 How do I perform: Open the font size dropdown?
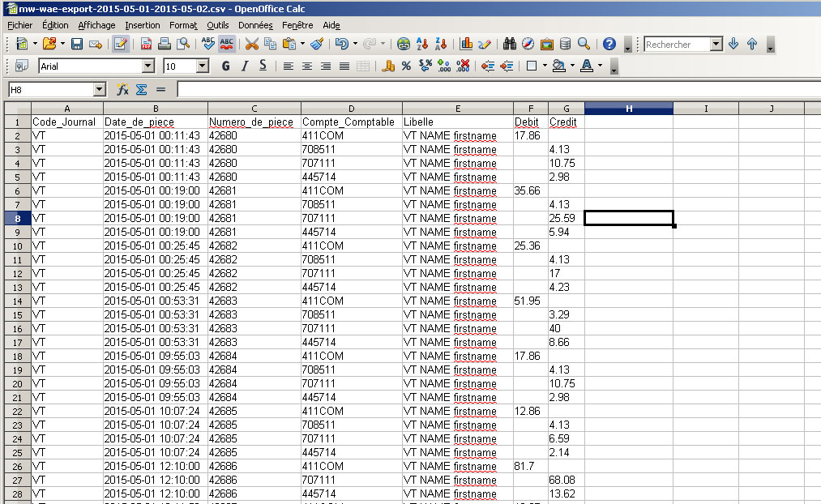203,66
